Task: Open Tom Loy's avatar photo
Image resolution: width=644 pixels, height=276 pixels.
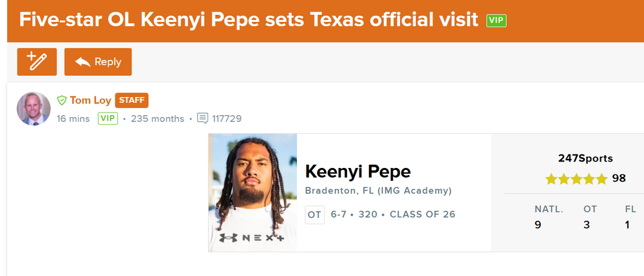Action: 33,109
